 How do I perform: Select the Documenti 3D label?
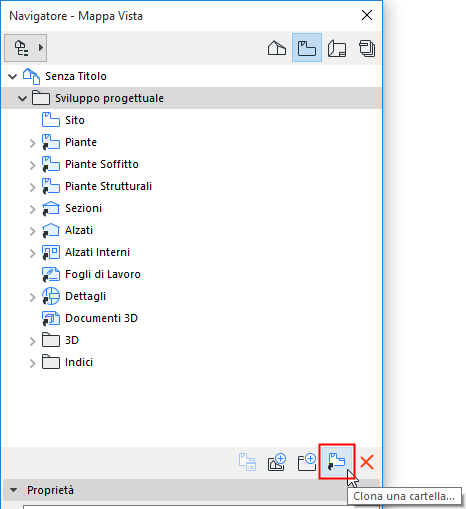click(101, 318)
